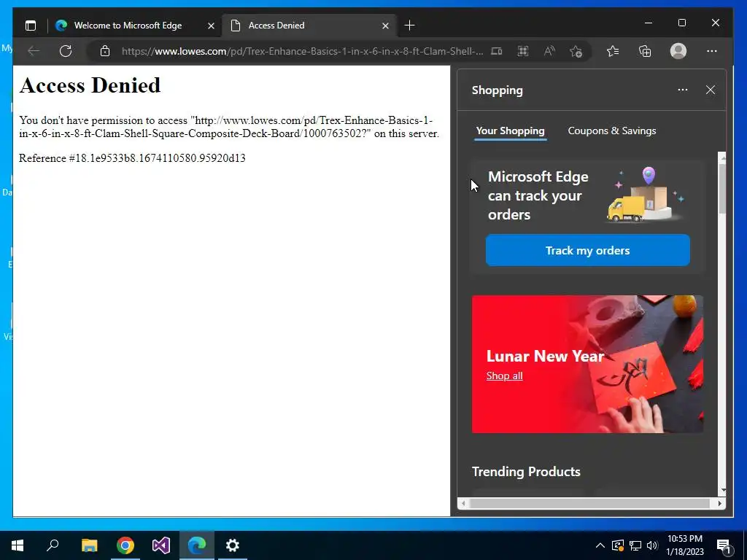The image size is (747, 560).
Task: Open the volume control tray icon
Action: pyautogui.click(x=652, y=545)
